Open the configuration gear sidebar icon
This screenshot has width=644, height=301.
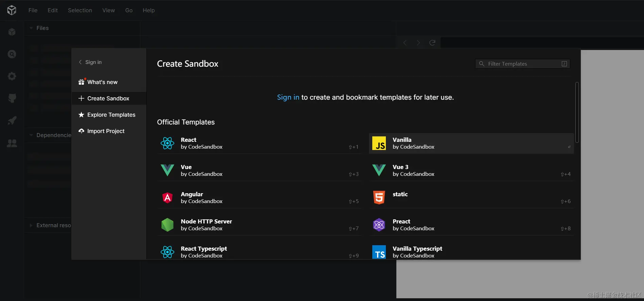[12, 76]
